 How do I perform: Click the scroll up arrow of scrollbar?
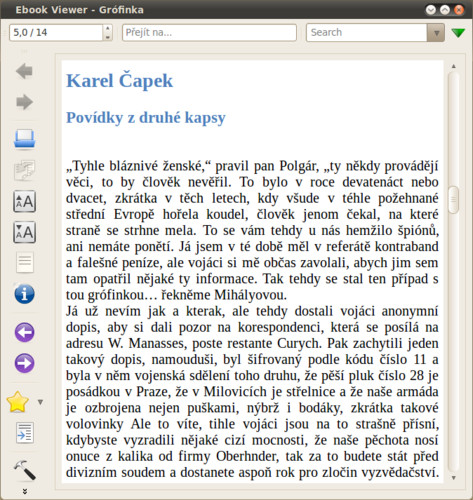[453, 66]
